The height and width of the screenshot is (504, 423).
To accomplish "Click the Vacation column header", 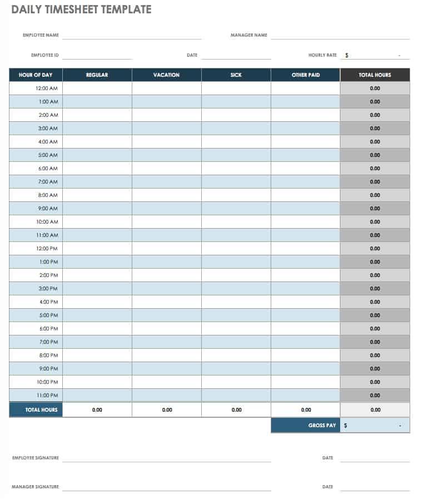I will coord(167,75).
